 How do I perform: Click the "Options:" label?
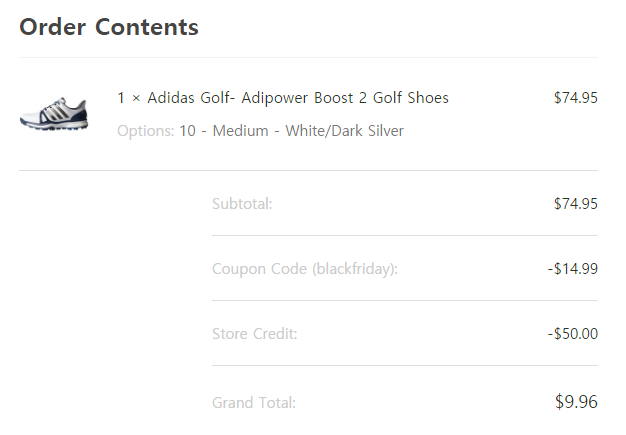[146, 131]
